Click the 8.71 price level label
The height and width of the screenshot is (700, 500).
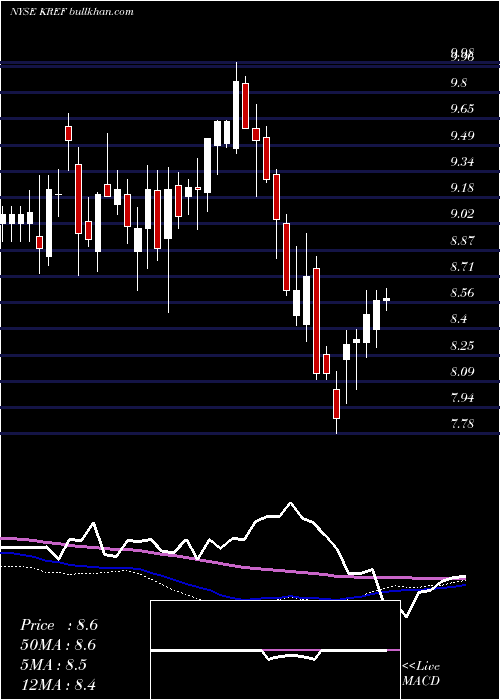[462, 267]
